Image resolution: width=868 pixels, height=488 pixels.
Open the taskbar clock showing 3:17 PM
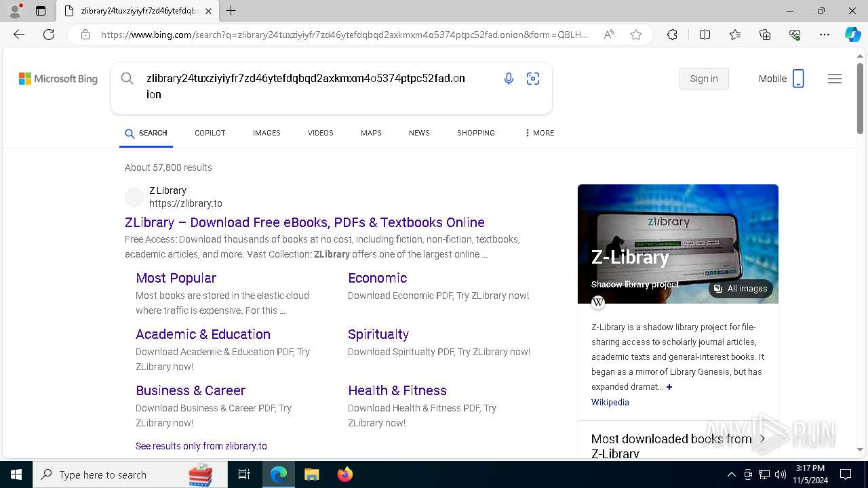tap(810, 474)
